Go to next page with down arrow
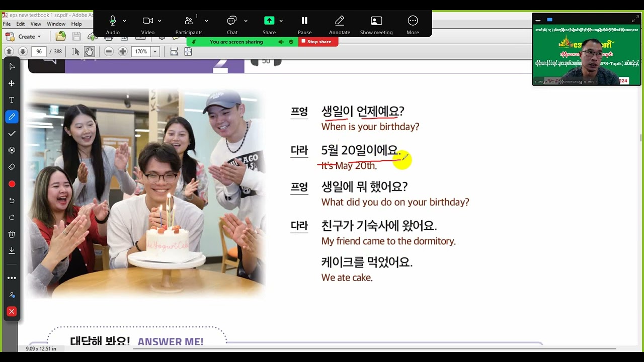 pyautogui.click(x=23, y=51)
